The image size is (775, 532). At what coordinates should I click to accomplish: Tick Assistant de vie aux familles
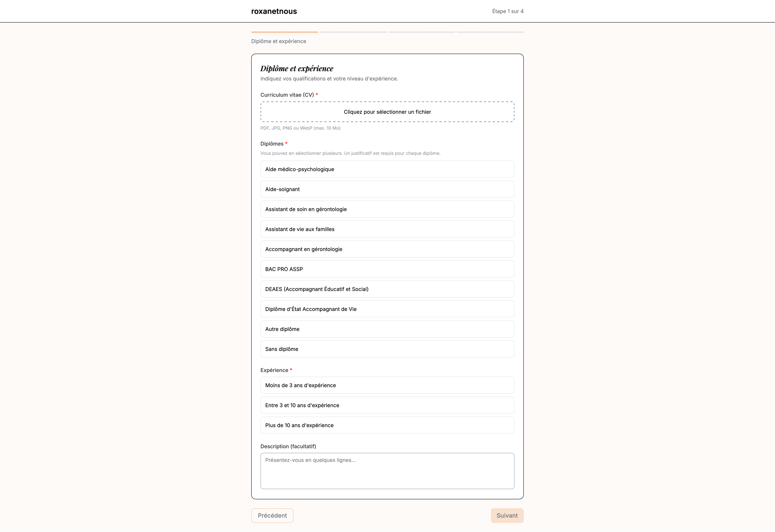click(387, 229)
